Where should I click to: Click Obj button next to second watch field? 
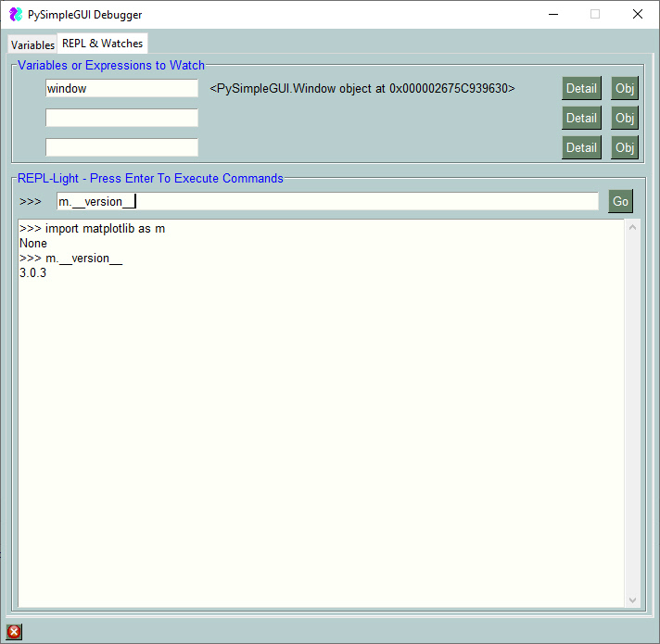625,118
